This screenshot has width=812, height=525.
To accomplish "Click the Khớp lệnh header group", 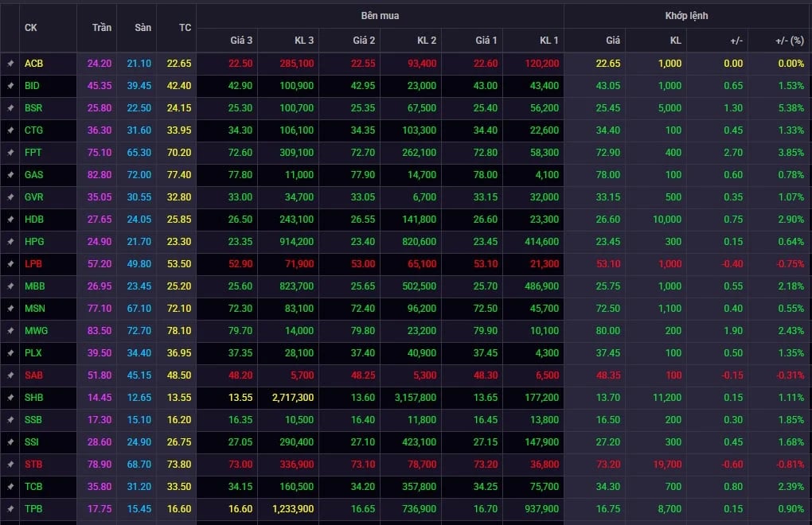I will click(x=687, y=16).
